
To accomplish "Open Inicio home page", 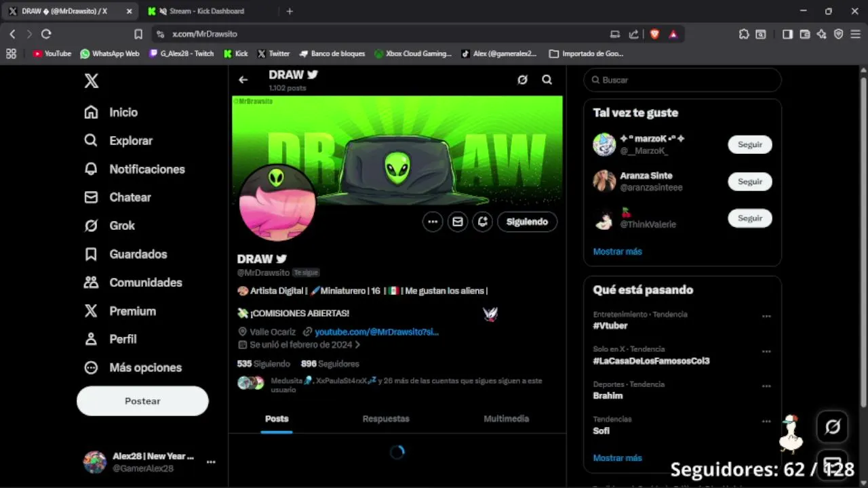I will pos(111,113).
